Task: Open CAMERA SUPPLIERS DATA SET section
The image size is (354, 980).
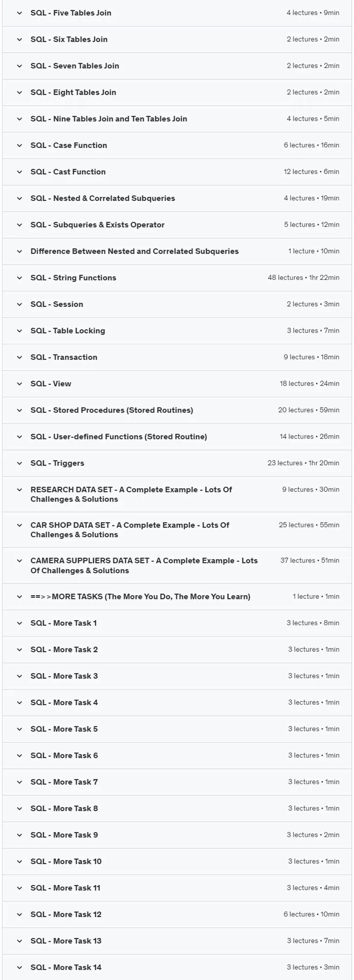Action: 177,566
